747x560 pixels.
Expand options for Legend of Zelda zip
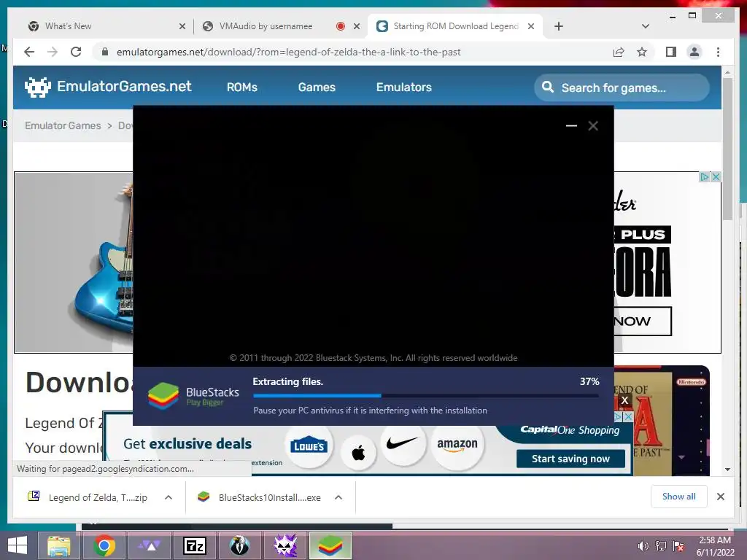(169, 497)
